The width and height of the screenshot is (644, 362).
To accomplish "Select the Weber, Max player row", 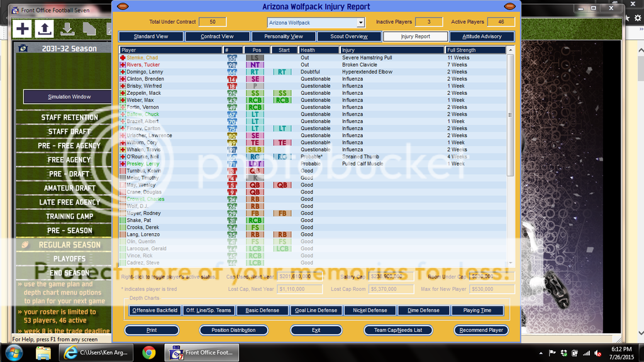I will tap(140, 100).
